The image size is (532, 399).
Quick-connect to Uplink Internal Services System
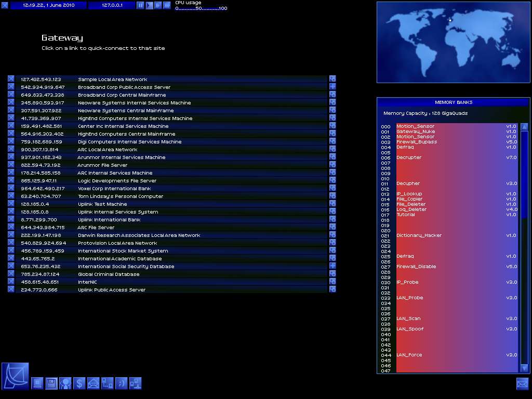[118, 212]
